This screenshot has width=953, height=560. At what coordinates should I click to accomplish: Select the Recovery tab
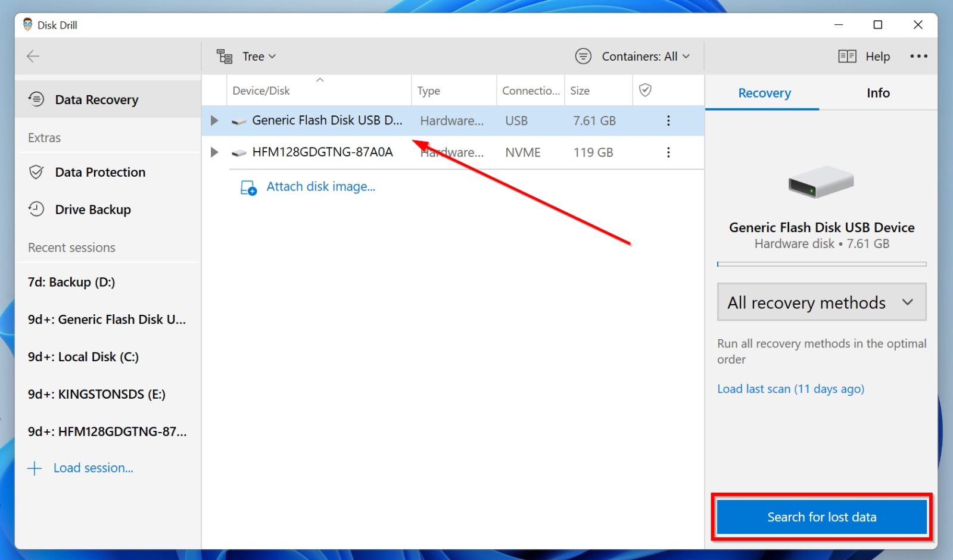764,93
